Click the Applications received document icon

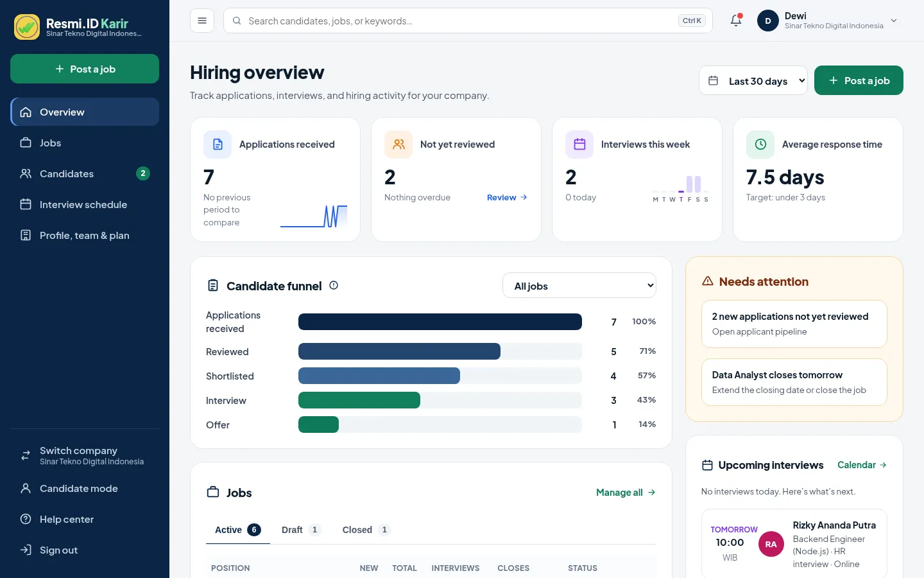218,144
